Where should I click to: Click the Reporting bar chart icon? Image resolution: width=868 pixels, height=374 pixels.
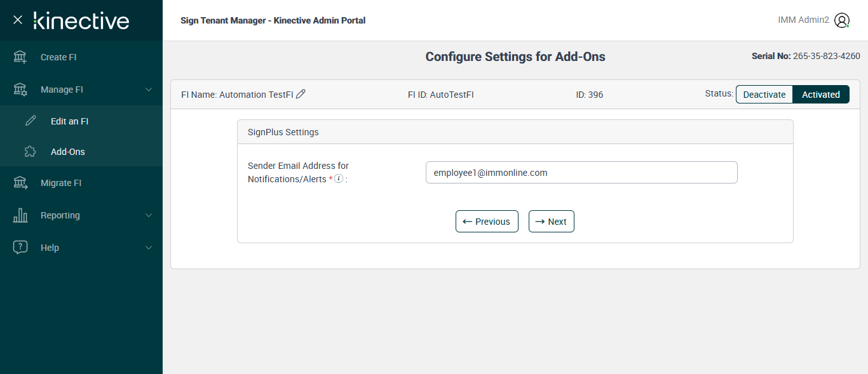[20, 215]
